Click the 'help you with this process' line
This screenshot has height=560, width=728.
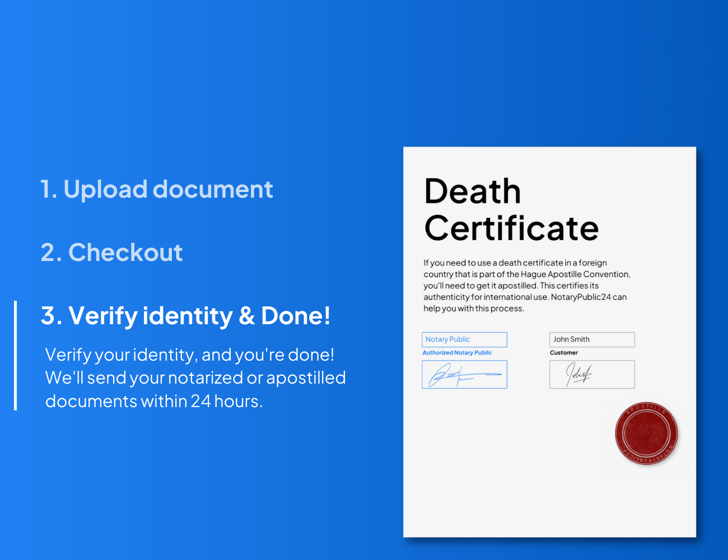[x=474, y=309]
